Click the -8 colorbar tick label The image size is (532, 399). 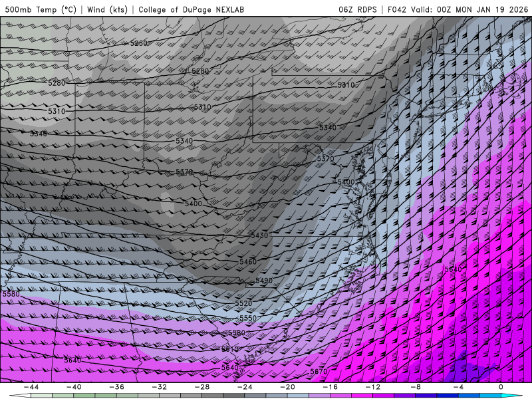point(416,387)
